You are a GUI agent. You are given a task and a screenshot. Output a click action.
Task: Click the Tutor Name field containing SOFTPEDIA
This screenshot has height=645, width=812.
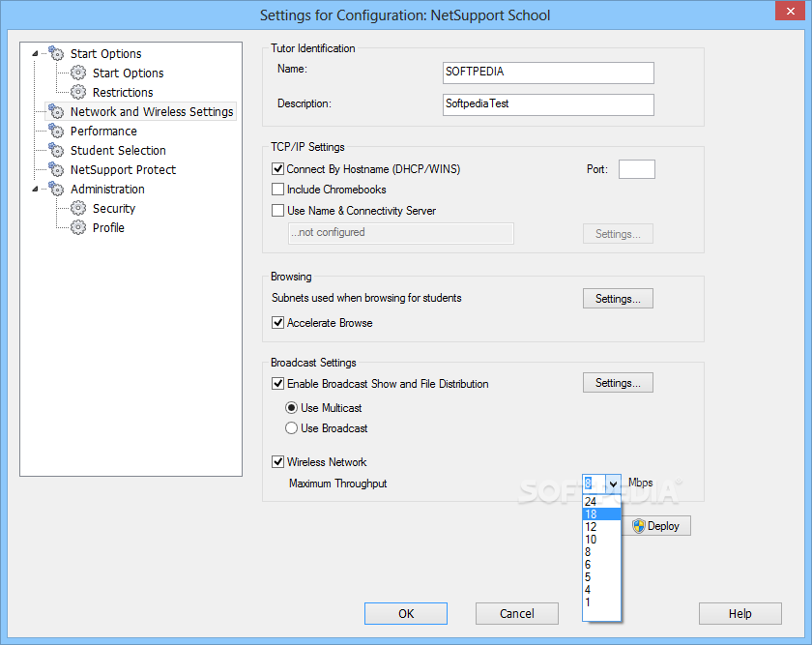(548, 73)
